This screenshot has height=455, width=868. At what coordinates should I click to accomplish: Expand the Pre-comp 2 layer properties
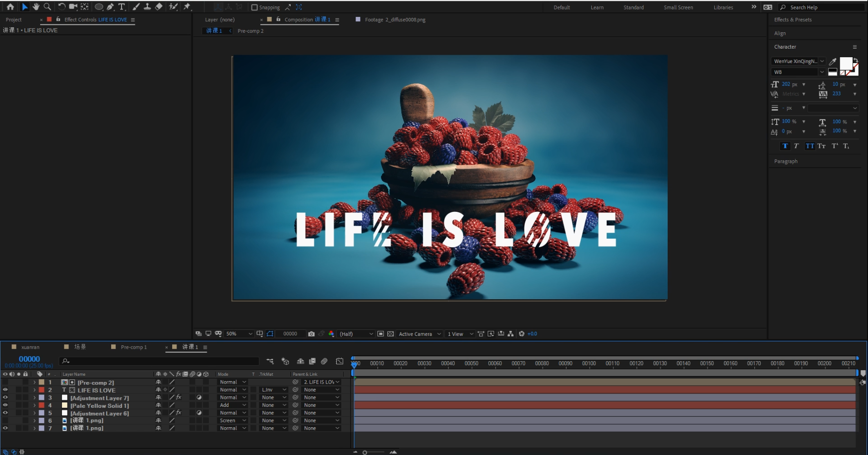coord(34,383)
